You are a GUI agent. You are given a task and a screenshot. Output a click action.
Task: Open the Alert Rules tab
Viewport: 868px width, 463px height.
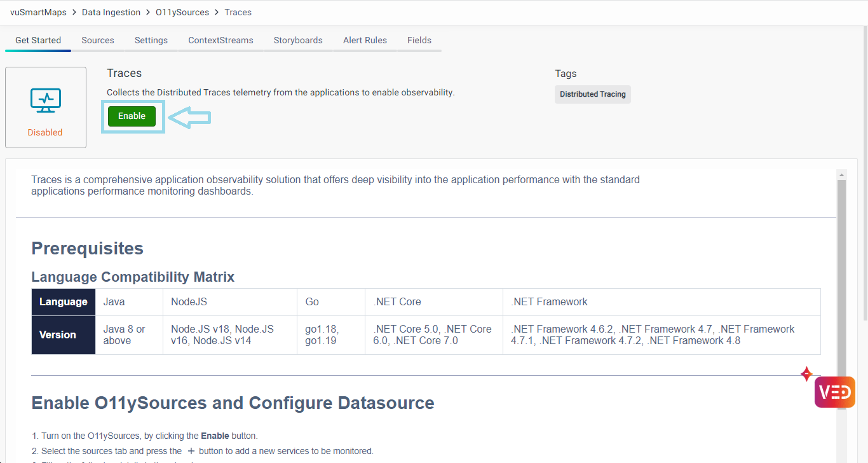click(x=365, y=40)
